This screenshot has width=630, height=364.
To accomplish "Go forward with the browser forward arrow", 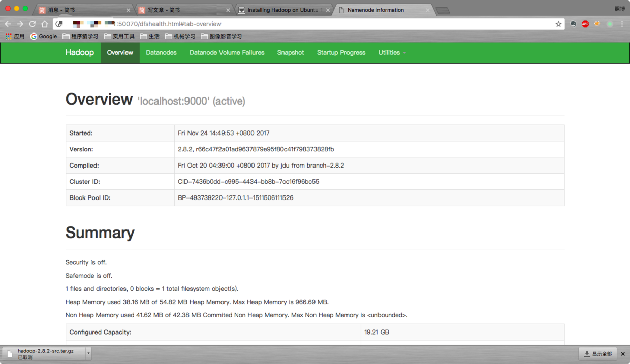I will [x=20, y=24].
